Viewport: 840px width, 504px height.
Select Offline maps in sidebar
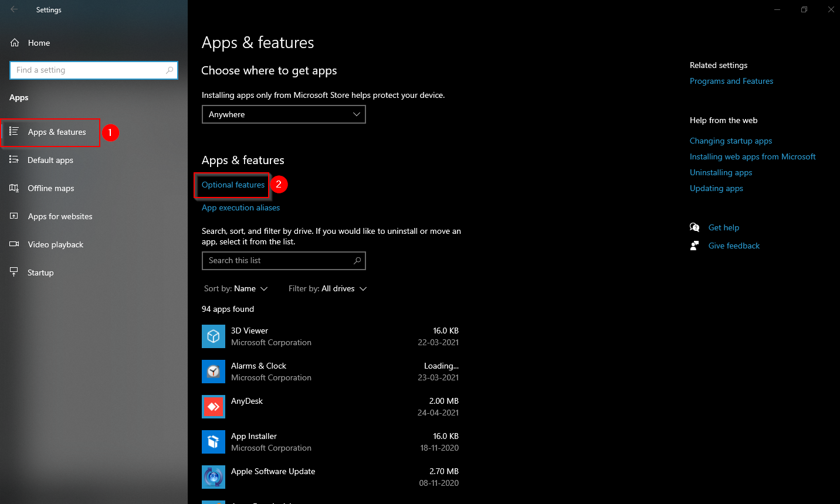click(51, 188)
